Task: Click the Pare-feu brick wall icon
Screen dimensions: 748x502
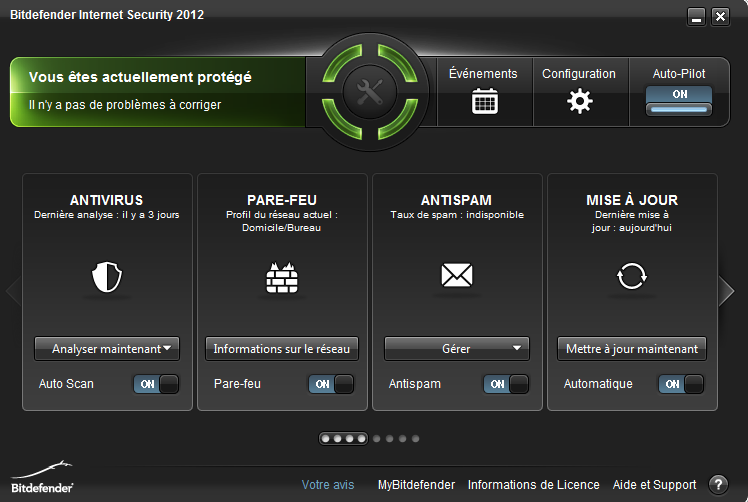Action: click(282, 277)
